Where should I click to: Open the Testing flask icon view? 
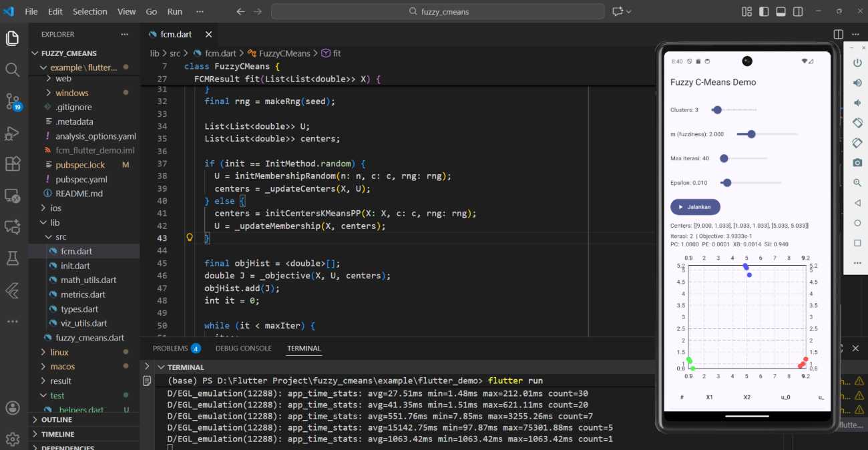click(x=12, y=258)
